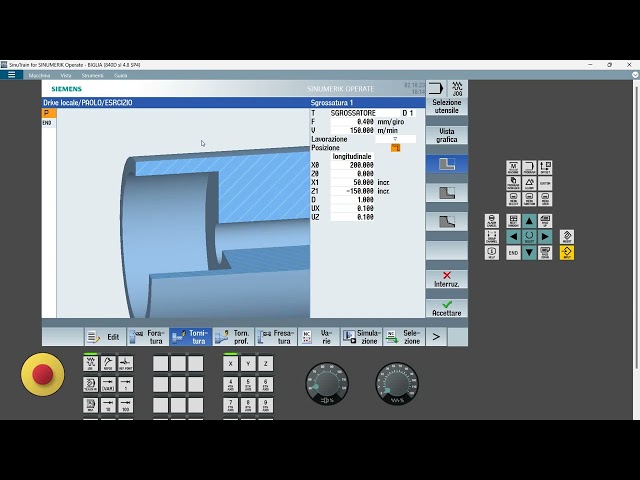640x480 pixels.
Task: Click the END key on the keypad
Action: [x=513, y=253]
